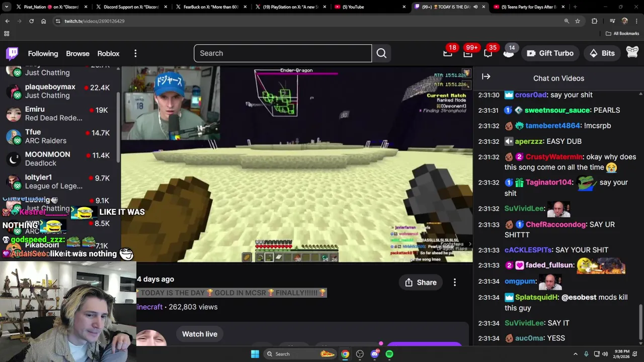
Task: Open a new browser tab
Action: pyautogui.click(x=575, y=7)
